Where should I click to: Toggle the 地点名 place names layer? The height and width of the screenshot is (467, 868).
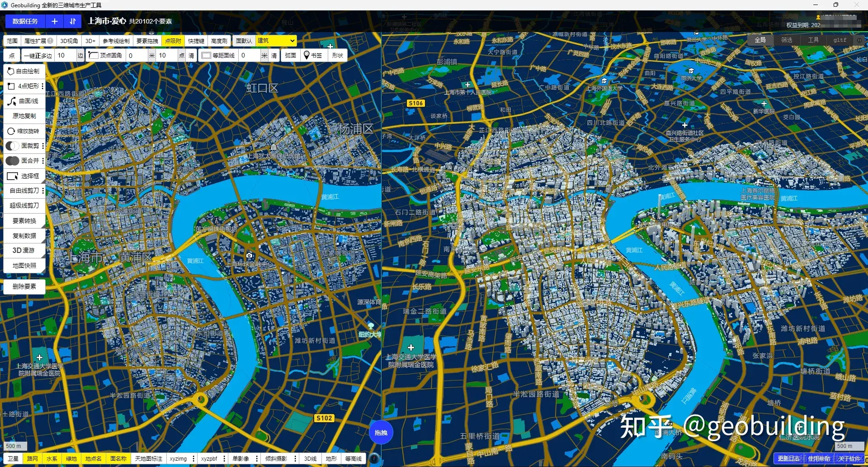point(94,458)
